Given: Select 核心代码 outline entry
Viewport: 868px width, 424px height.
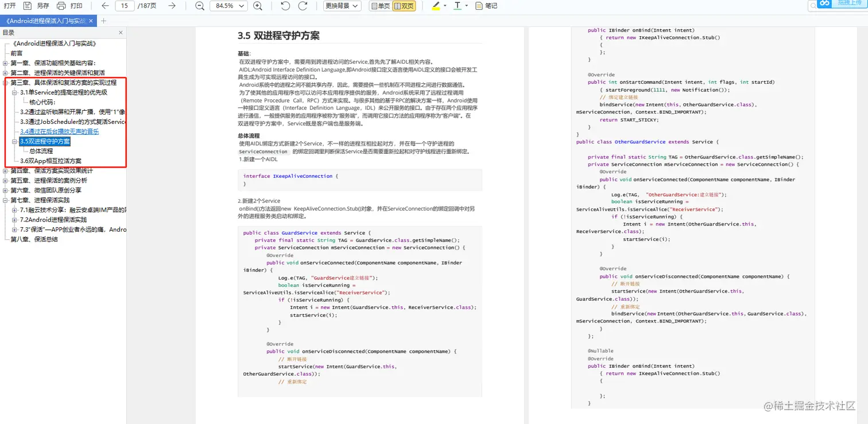Looking at the screenshot, I should [42, 102].
